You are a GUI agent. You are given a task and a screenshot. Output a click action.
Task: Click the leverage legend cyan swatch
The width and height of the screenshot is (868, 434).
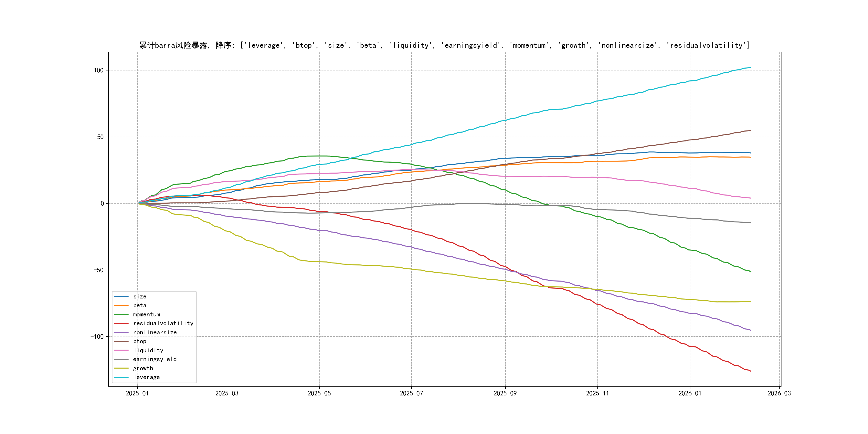[121, 377]
